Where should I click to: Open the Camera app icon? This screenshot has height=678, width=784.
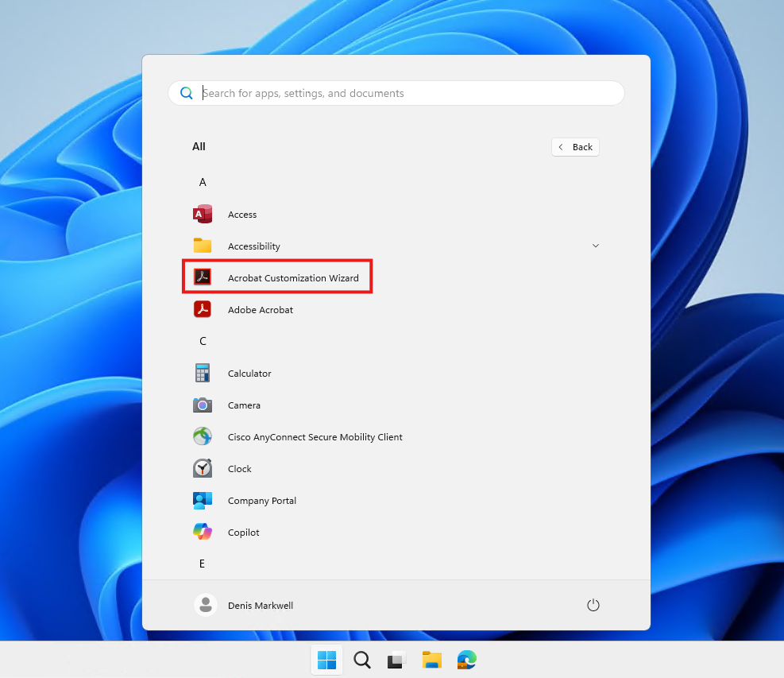(x=203, y=405)
